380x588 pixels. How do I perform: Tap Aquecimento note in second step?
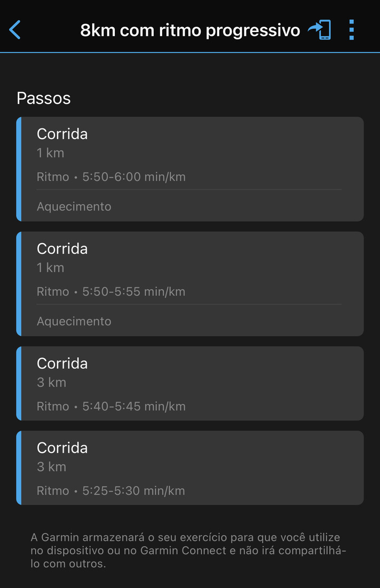(74, 321)
